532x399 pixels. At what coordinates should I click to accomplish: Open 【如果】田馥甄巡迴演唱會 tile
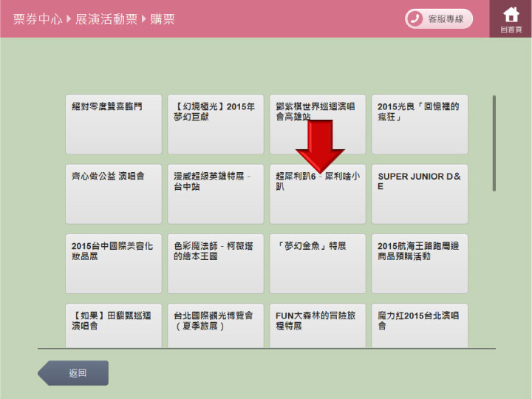click(x=113, y=325)
